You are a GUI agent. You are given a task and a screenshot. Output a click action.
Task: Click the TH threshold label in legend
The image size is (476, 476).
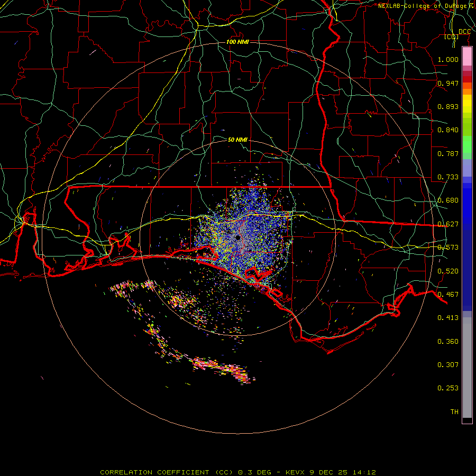[454, 412]
